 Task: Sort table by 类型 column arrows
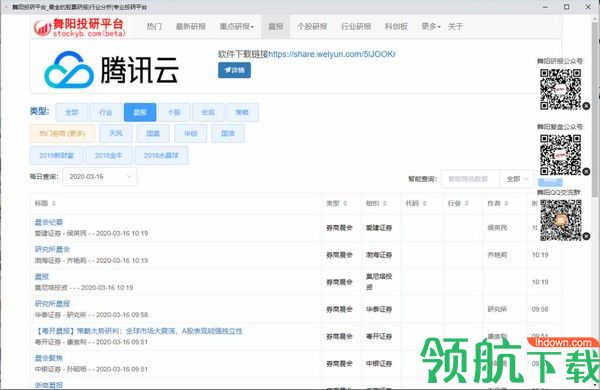coord(345,203)
